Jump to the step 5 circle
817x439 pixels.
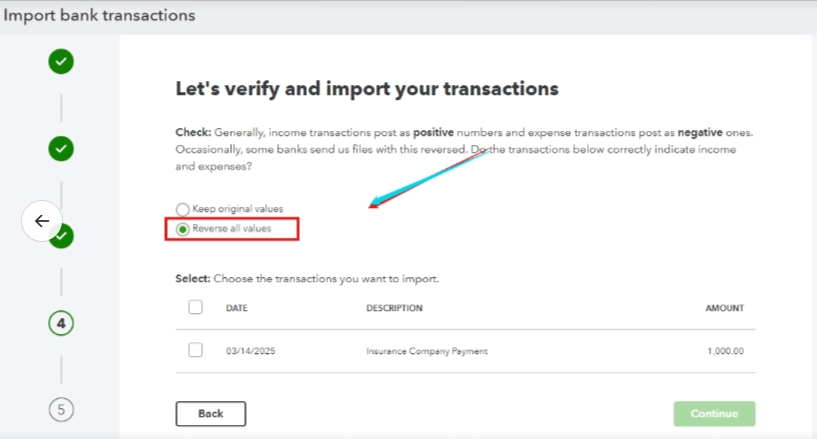coord(61,409)
